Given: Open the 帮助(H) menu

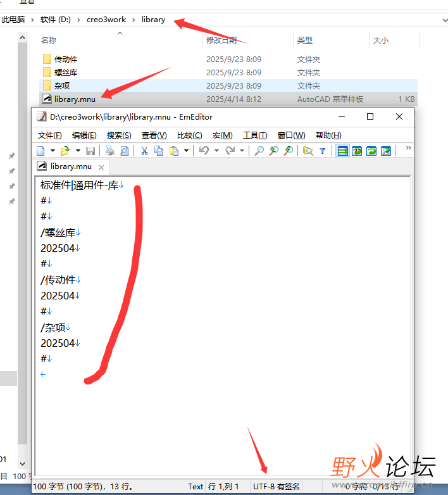Looking at the screenshot, I should 328,135.
